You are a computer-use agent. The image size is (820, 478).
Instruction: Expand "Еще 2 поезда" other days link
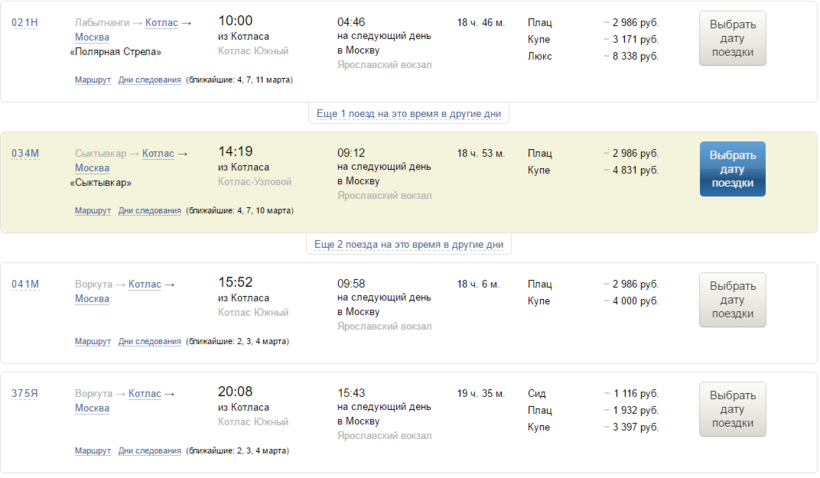click(x=408, y=244)
